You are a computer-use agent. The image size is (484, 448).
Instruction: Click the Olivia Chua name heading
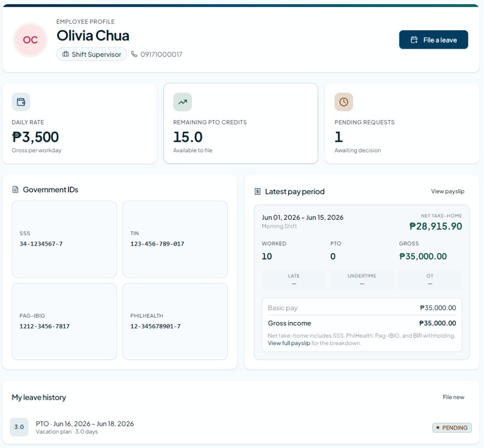(93, 35)
